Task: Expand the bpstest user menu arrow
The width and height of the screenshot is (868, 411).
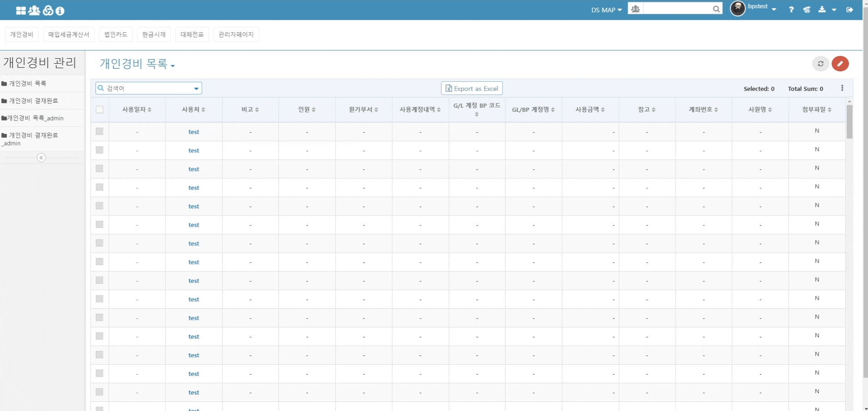Action: point(774,10)
